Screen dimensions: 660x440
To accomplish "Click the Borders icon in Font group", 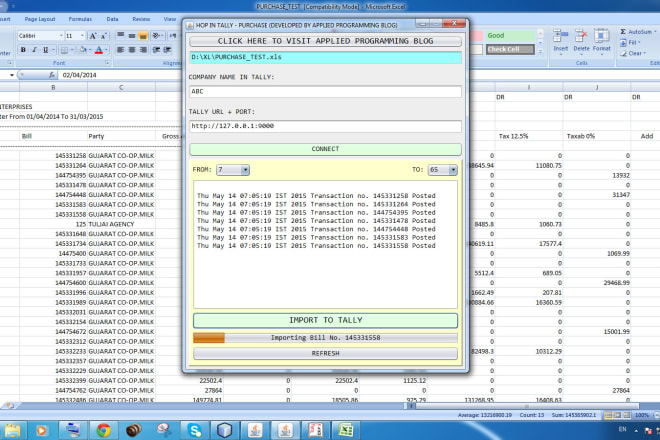I will click(x=64, y=50).
